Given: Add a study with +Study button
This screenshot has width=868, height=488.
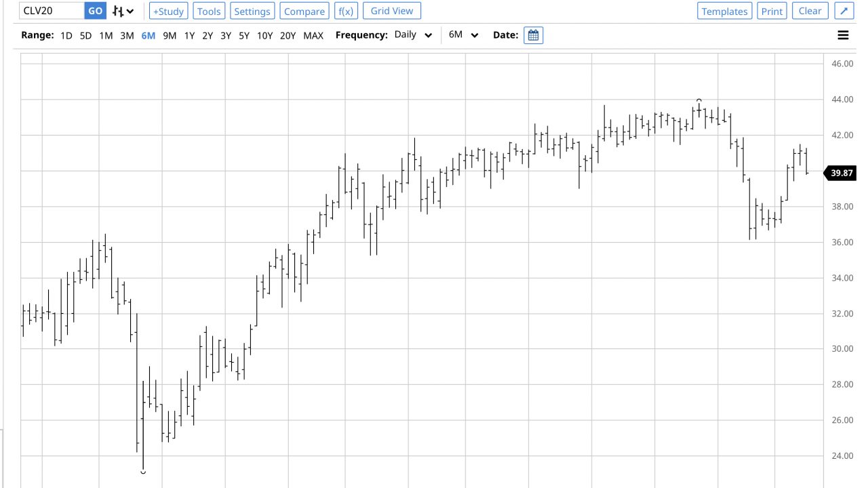Looking at the screenshot, I should 168,11.
